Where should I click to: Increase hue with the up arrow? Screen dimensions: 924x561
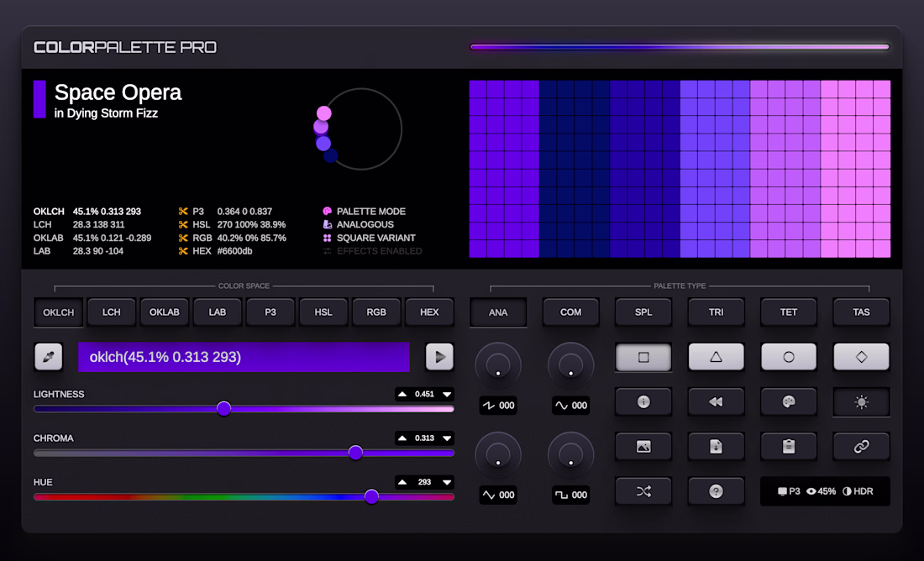point(402,482)
